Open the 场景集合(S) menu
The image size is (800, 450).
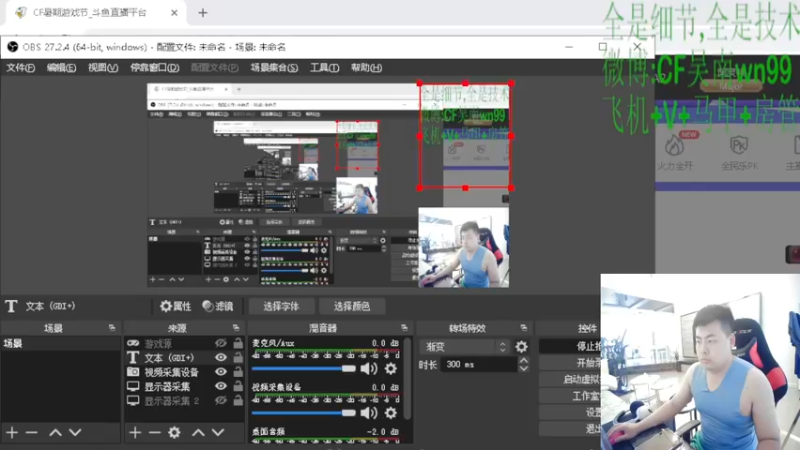pyautogui.click(x=274, y=68)
